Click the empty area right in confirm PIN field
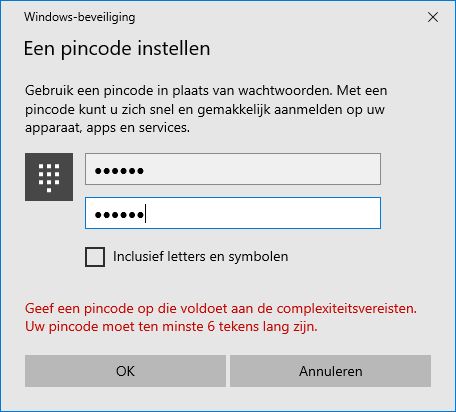This screenshot has width=456, height=412. (263, 213)
